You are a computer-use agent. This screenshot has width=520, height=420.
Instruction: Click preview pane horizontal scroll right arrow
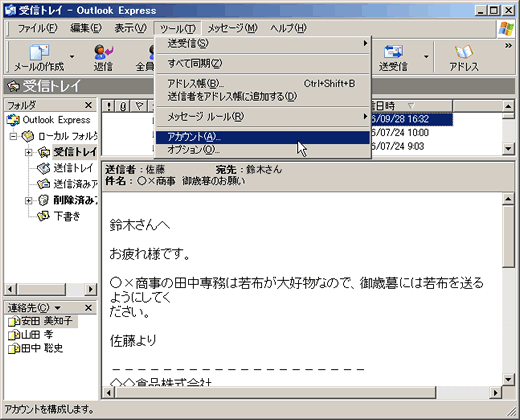[496, 393]
